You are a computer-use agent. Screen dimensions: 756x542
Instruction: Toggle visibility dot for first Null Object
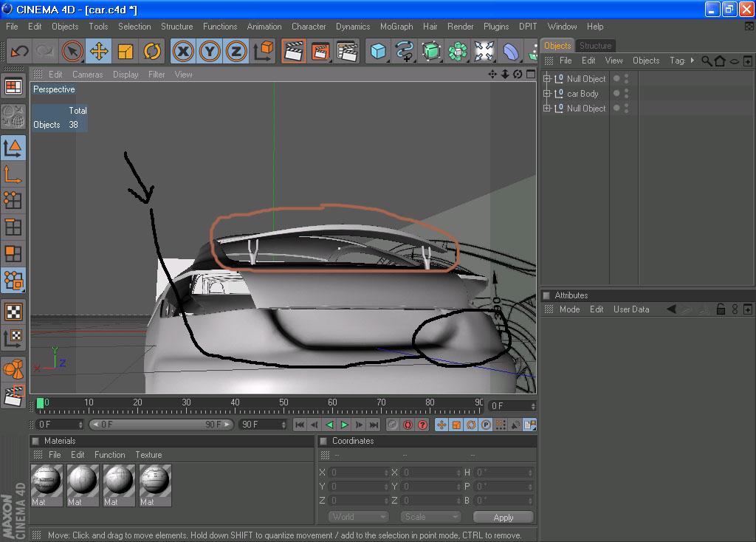(x=616, y=78)
